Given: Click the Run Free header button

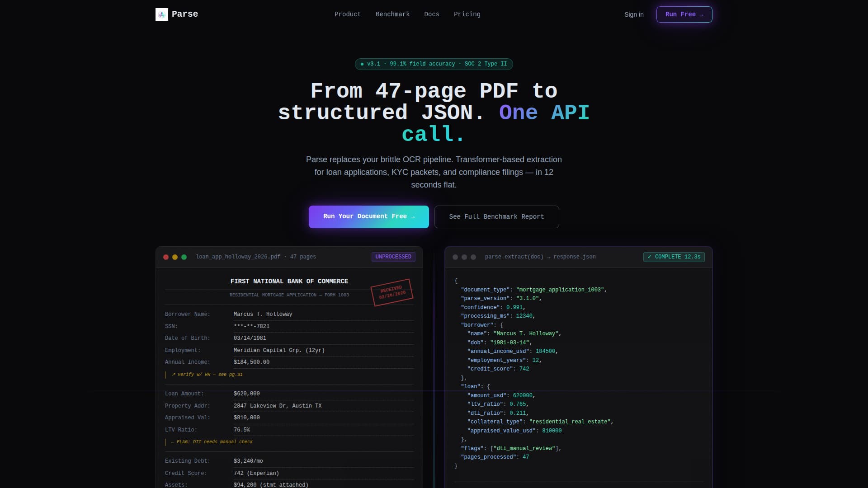Looking at the screenshot, I should 684,14.
